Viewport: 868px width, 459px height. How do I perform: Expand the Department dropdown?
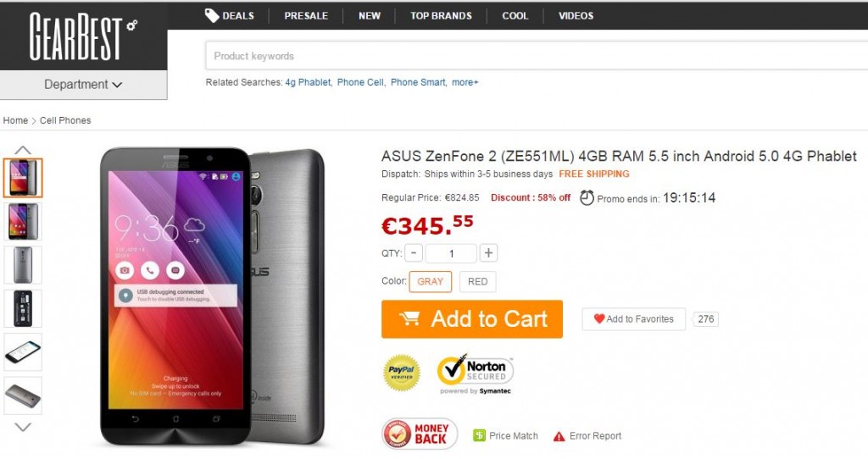83,85
